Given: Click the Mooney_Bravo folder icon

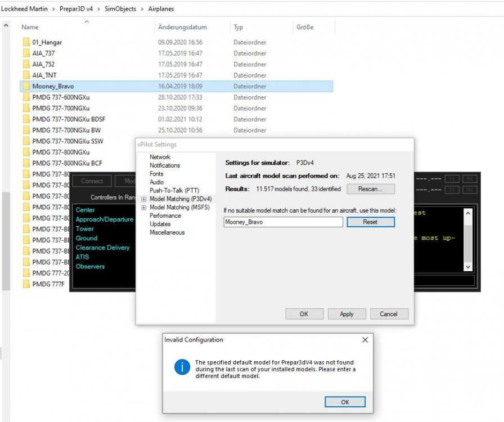Looking at the screenshot, I should click(26, 86).
